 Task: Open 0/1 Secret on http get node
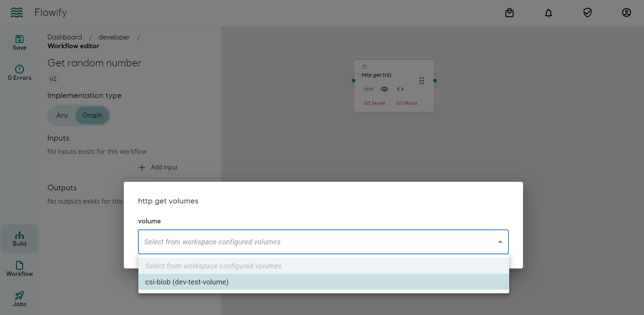point(374,103)
